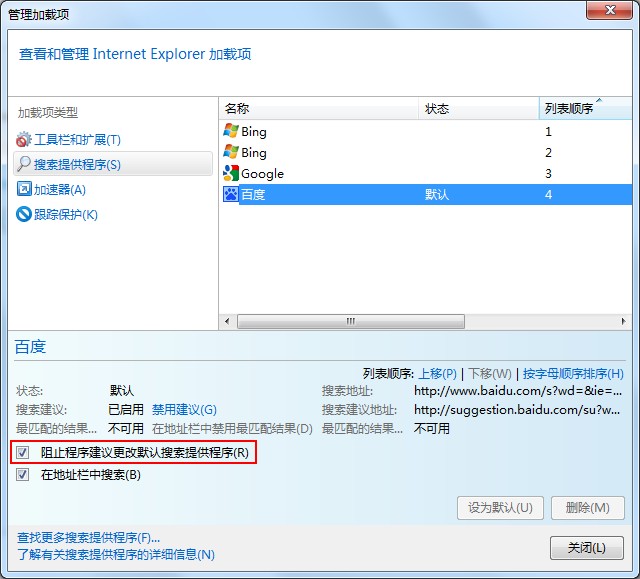The width and height of the screenshot is (640, 579).
Task: Click list order number 3
Action: click(548, 173)
